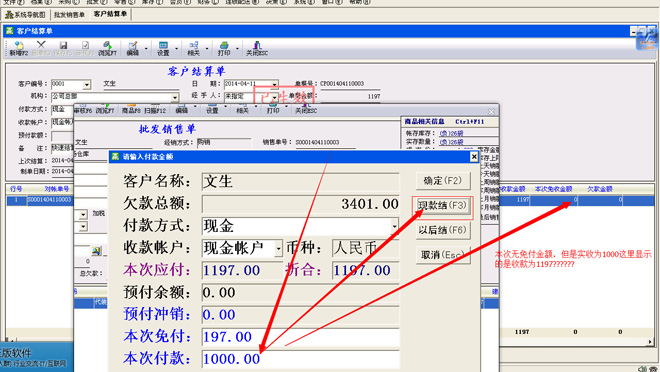Click 新增F2 in the 客户结算单 toolbar
Screen dimensions: 660x372
point(19,49)
